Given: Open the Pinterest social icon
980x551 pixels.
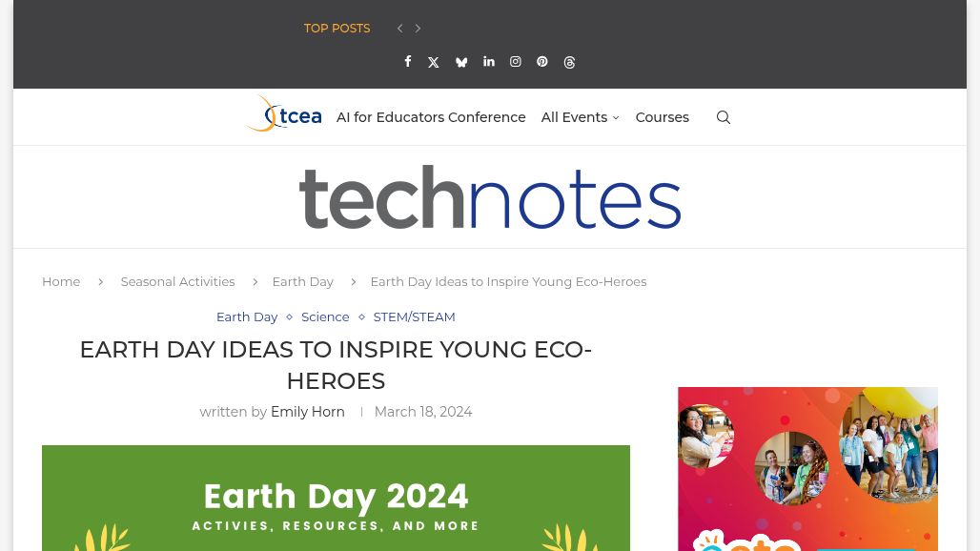Looking at the screenshot, I should pyautogui.click(x=542, y=62).
